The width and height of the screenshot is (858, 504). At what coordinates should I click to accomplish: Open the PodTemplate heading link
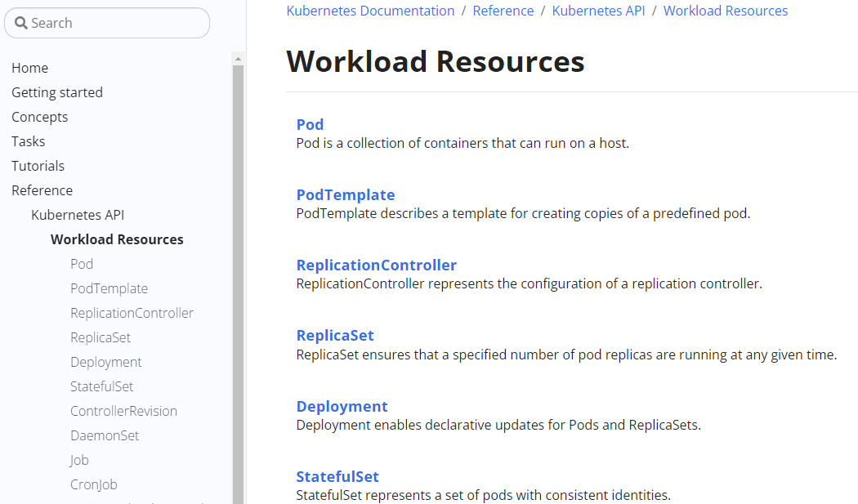[346, 194]
